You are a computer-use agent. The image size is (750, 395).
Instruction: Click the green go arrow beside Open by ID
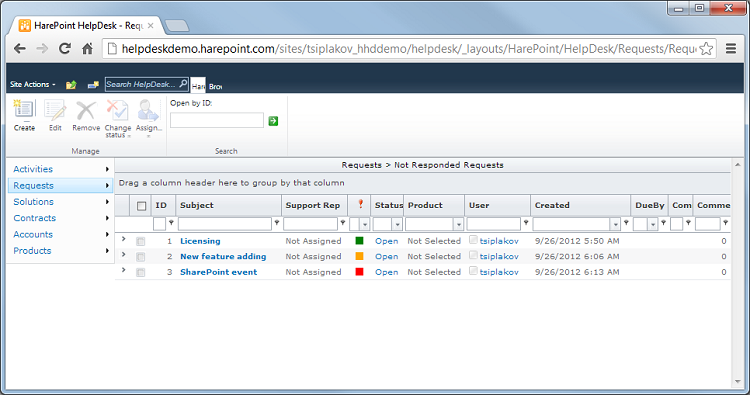(273, 121)
